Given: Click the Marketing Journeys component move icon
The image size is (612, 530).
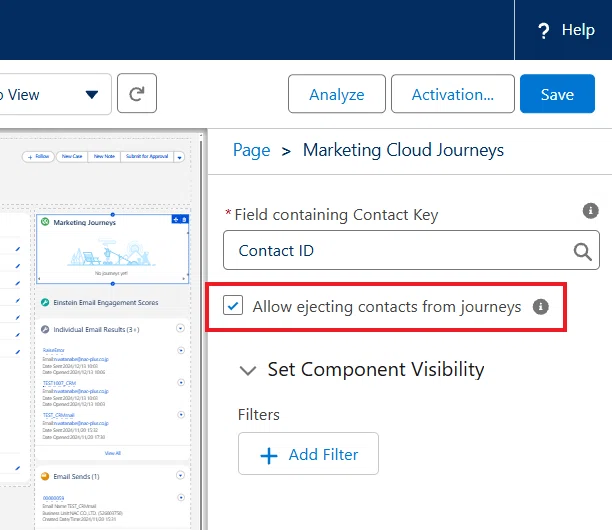Looking at the screenshot, I should tap(176, 220).
